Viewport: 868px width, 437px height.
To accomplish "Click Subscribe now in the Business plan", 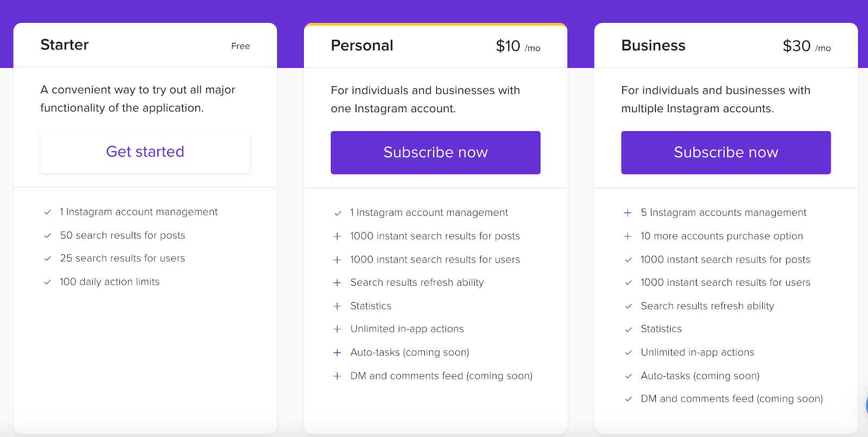I will (x=725, y=152).
